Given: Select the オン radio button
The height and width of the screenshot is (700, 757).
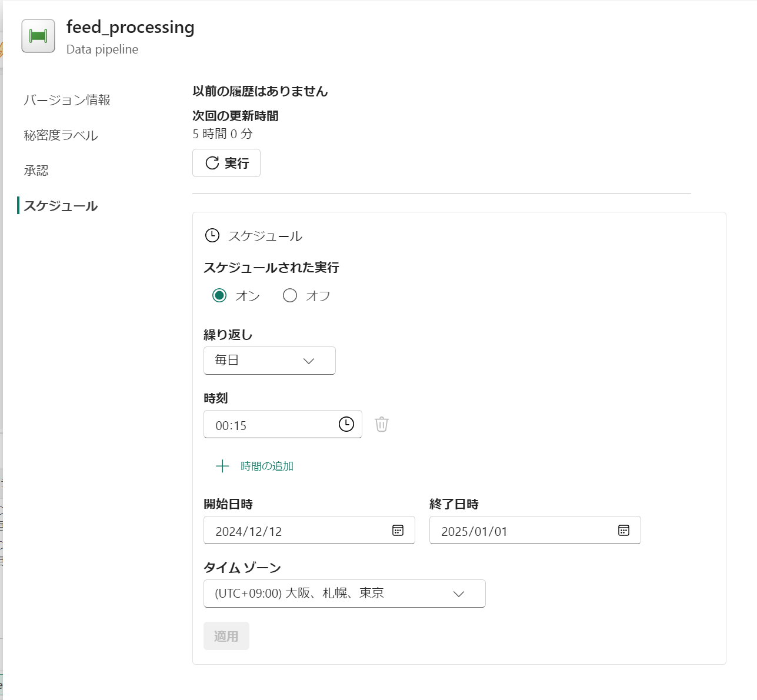Looking at the screenshot, I should [219, 295].
